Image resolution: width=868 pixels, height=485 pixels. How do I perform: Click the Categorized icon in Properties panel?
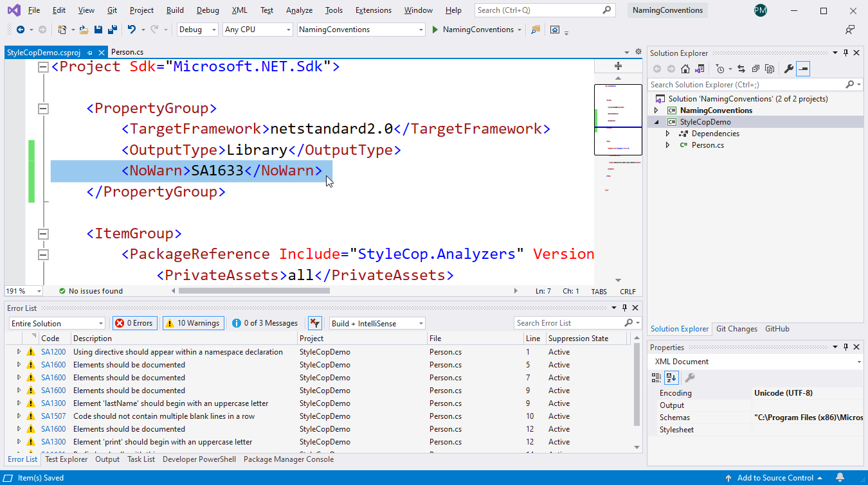click(658, 378)
